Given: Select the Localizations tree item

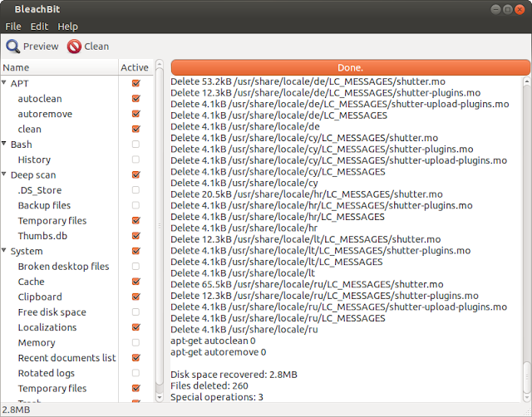Looking at the screenshot, I should click(x=47, y=327).
